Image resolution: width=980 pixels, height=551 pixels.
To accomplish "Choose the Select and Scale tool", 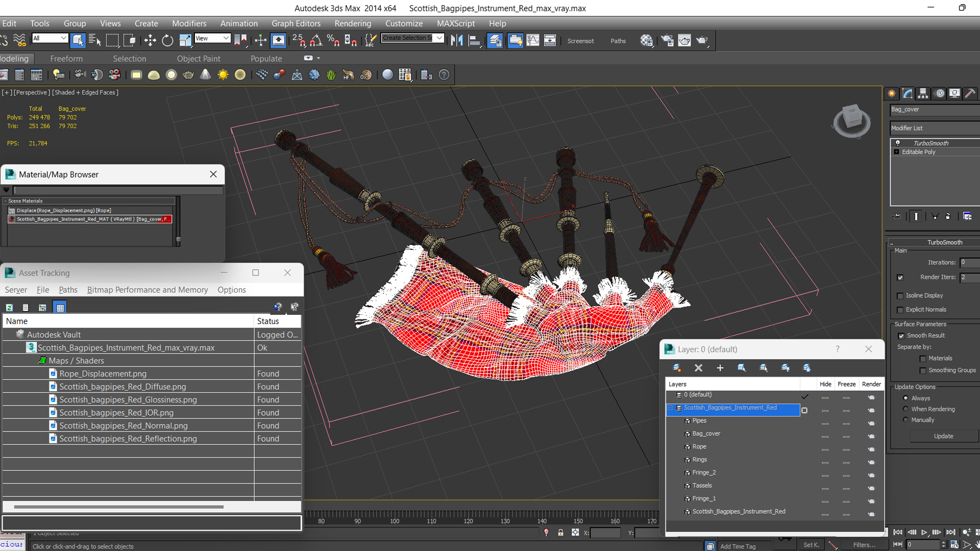I will pyautogui.click(x=185, y=40).
